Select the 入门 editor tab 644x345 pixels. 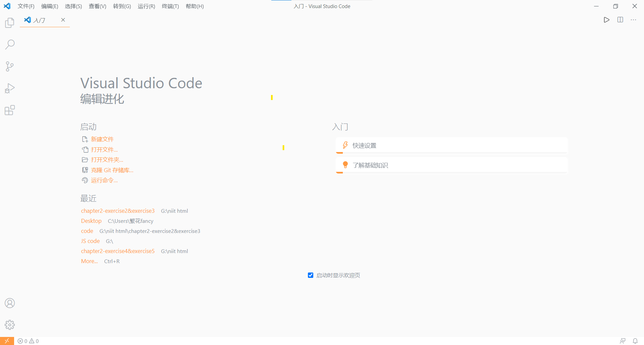click(x=45, y=20)
